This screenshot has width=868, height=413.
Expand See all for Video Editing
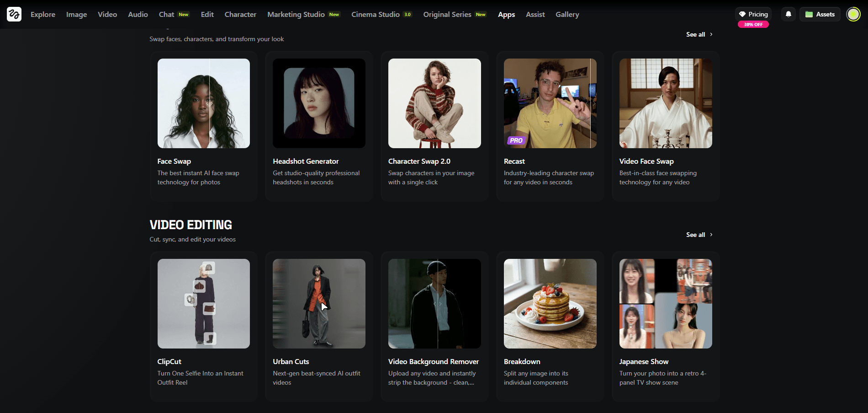(699, 235)
